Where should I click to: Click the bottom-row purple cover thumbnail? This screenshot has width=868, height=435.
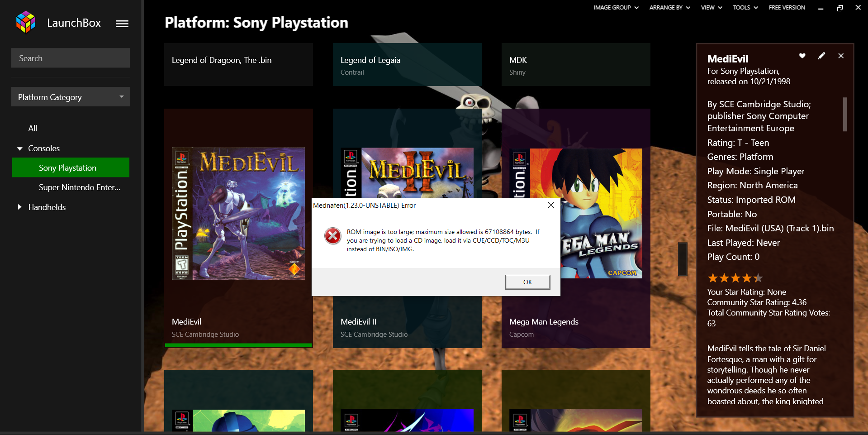(x=407, y=421)
